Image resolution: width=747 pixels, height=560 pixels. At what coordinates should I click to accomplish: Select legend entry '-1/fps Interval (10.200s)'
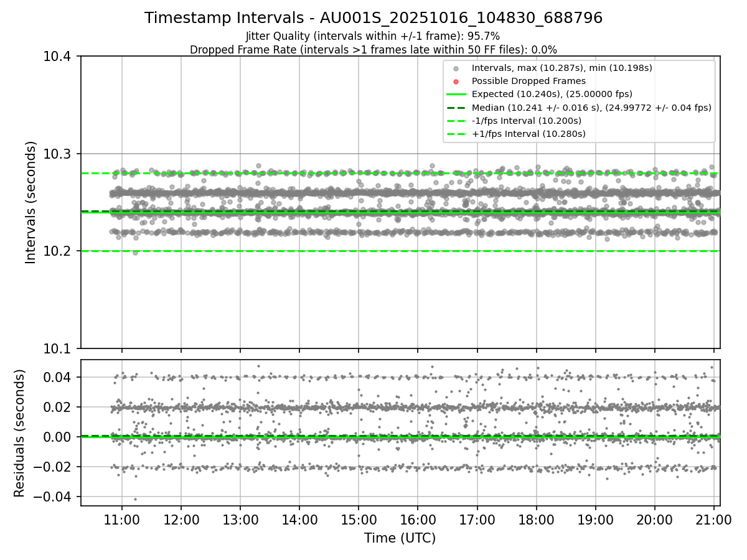527,120
